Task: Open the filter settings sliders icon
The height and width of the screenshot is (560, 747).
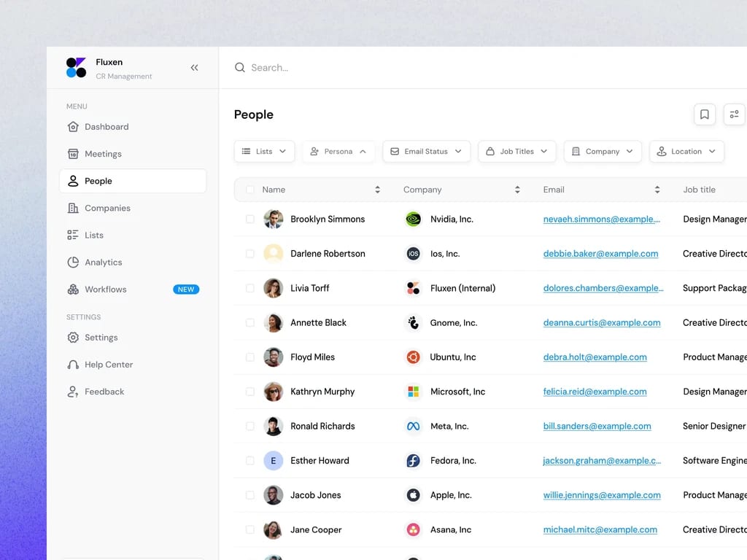Action: point(734,114)
